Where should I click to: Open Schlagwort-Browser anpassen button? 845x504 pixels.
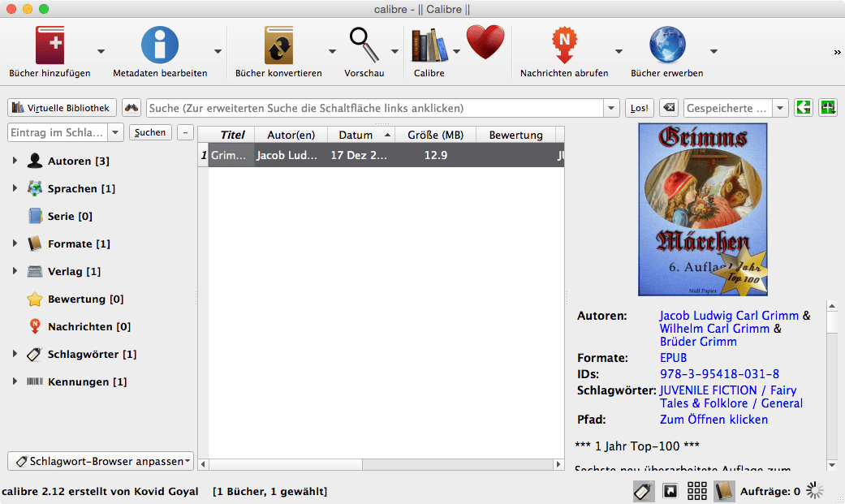(100, 461)
